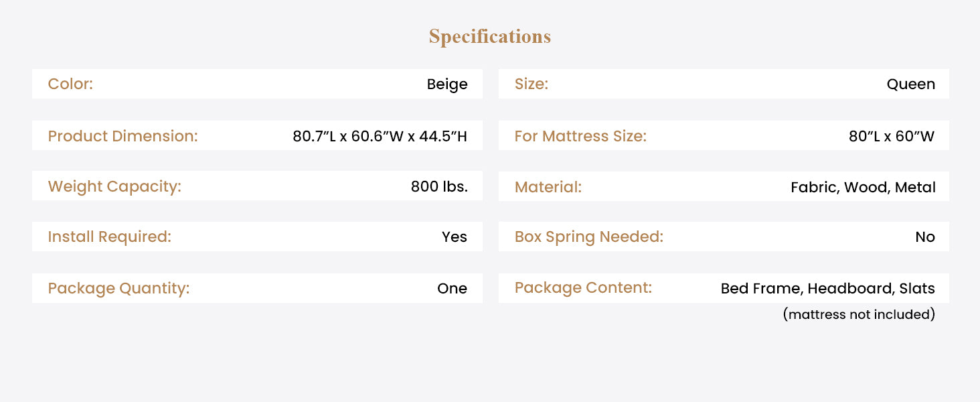Select the Package Content label
The height and width of the screenshot is (402, 980).
point(582,288)
